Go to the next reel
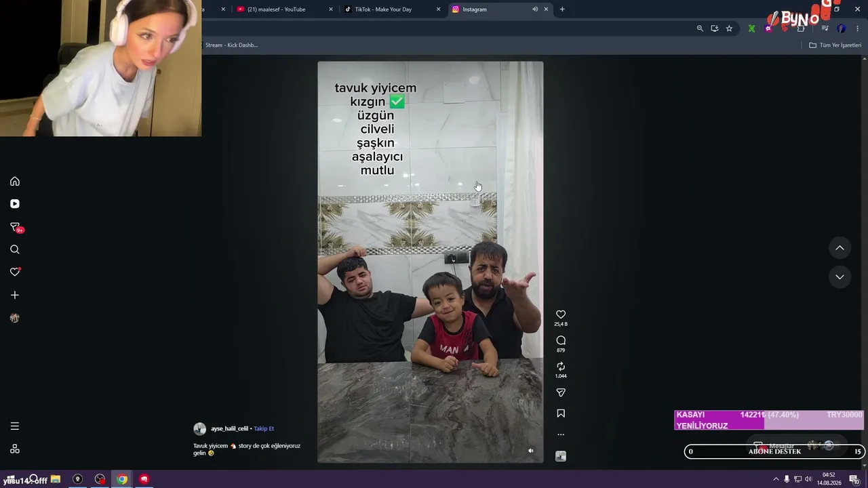 pos(840,277)
